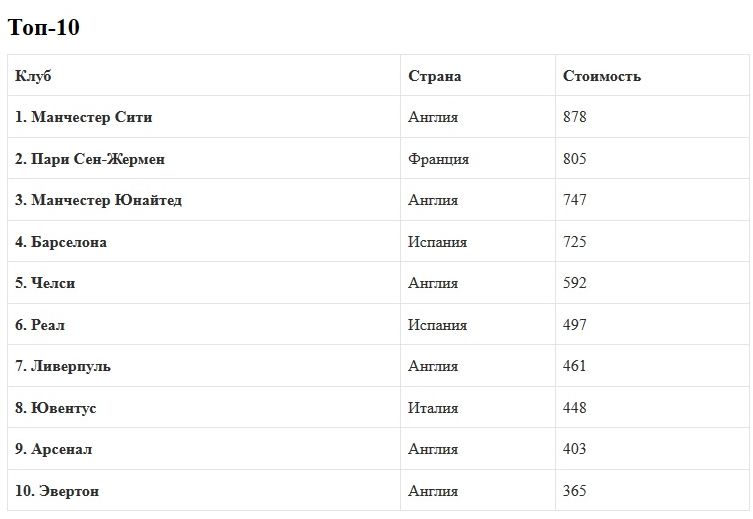Select the 725 value for Барселона
Screen dimensions: 753x519
pos(575,242)
